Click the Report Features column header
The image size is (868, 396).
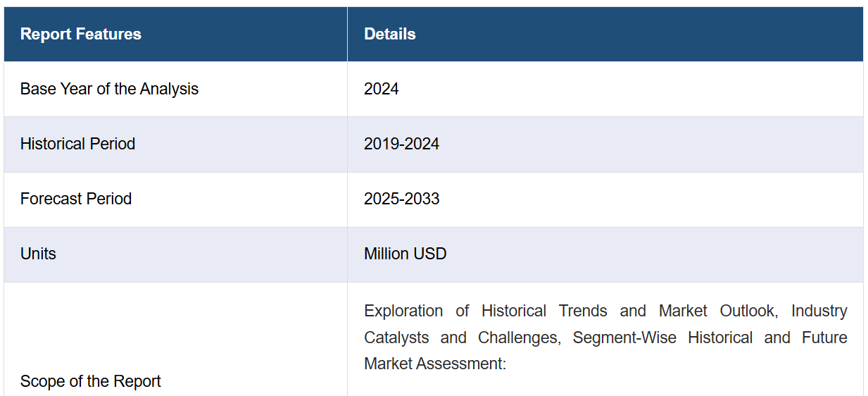click(80, 34)
